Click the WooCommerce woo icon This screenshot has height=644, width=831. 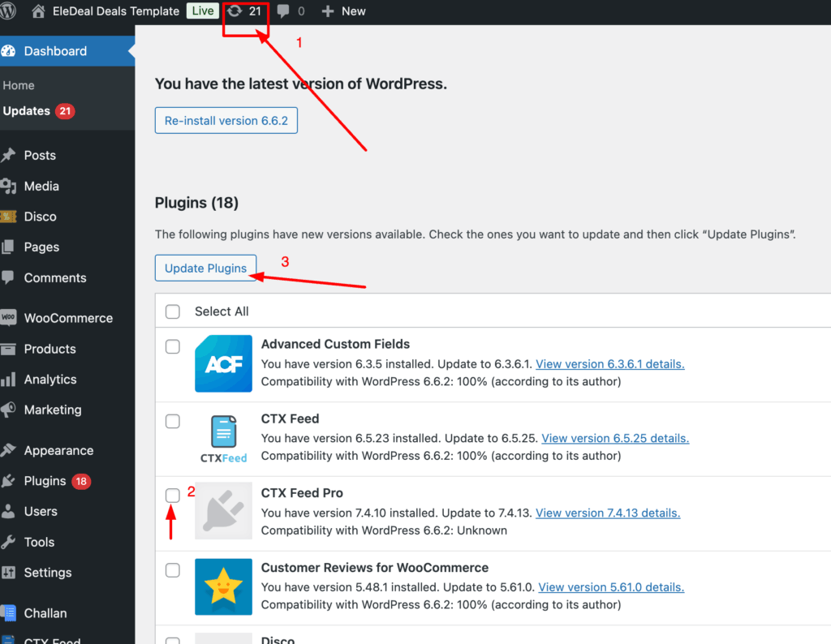(8, 318)
